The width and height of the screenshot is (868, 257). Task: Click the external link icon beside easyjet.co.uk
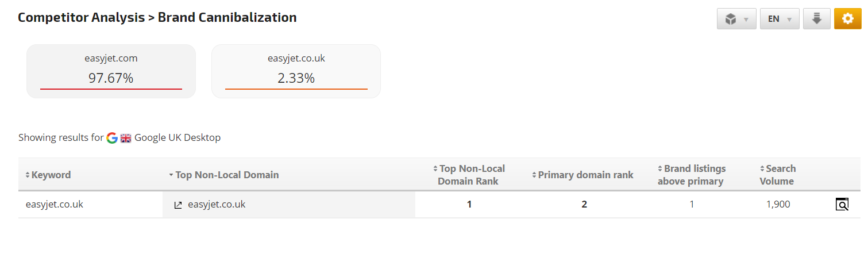pyautogui.click(x=178, y=205)
